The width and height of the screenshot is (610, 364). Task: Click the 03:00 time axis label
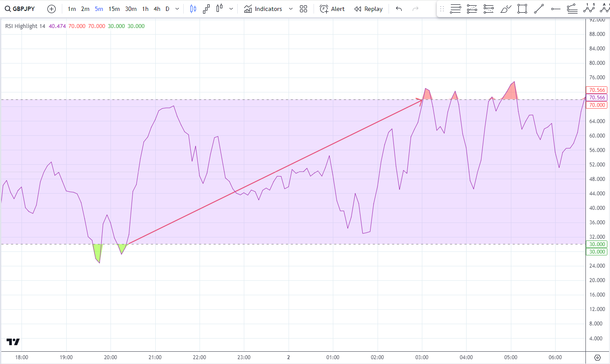coord(422,357)
